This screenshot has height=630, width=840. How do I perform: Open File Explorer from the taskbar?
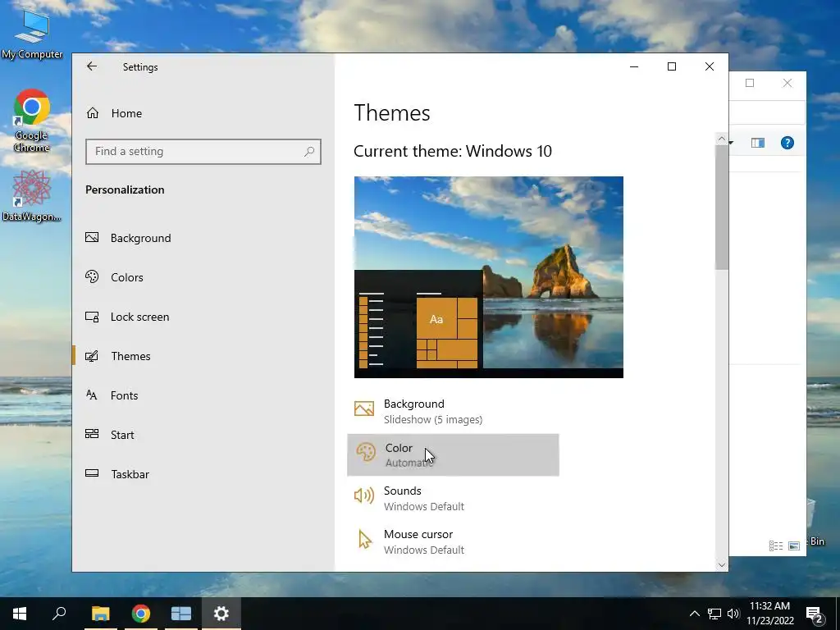click(x=100, y=614)
